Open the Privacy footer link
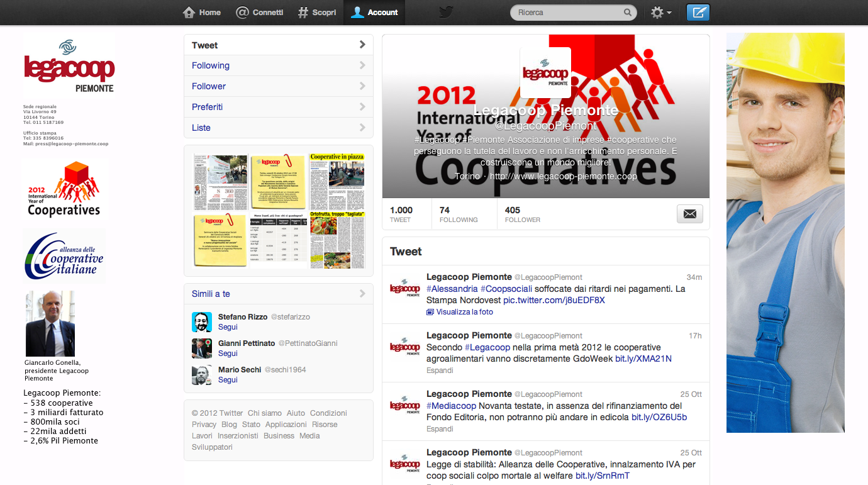868x485 pixels. (204, 425)
